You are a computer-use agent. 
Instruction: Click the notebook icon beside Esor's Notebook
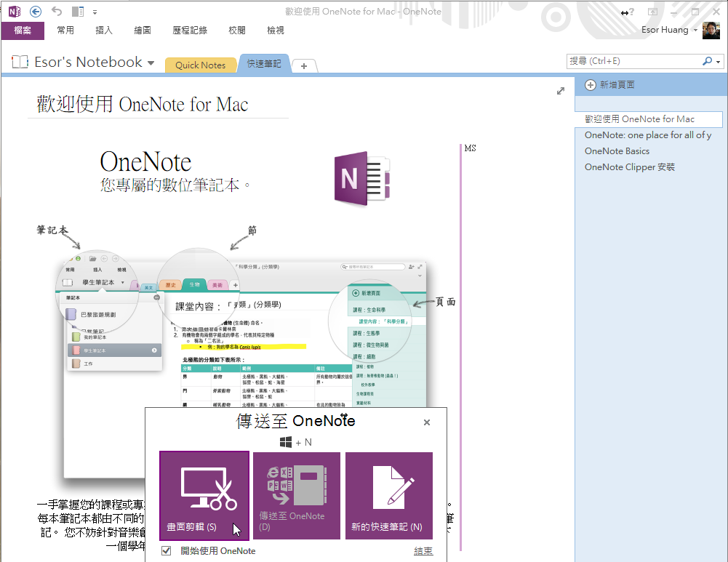point(20,62)
